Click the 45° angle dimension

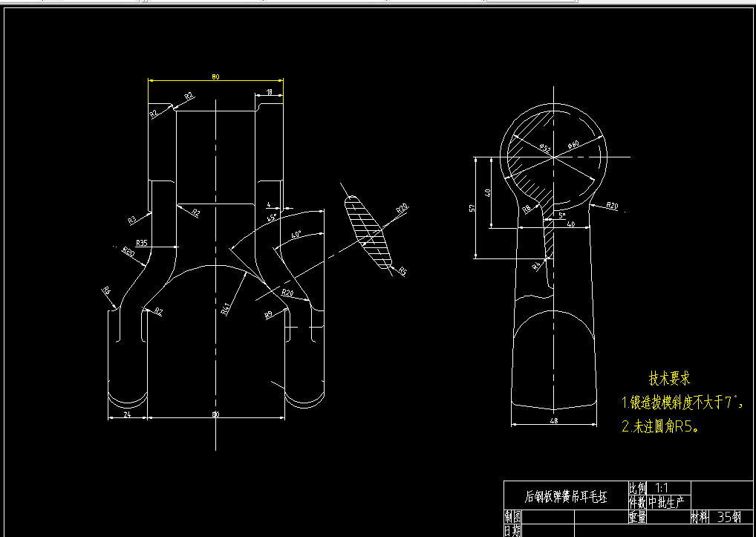click(272, 218)
